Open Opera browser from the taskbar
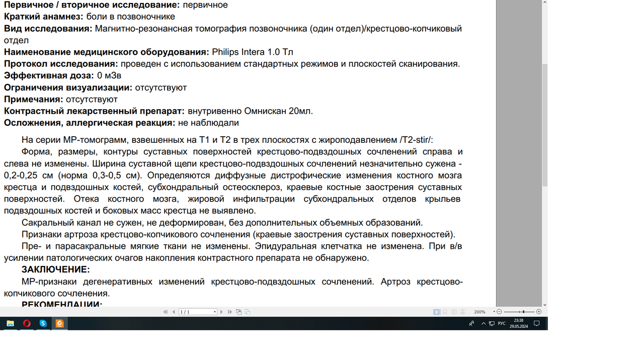Viewport: 644px width, 362px height. [x=27, y=323]
